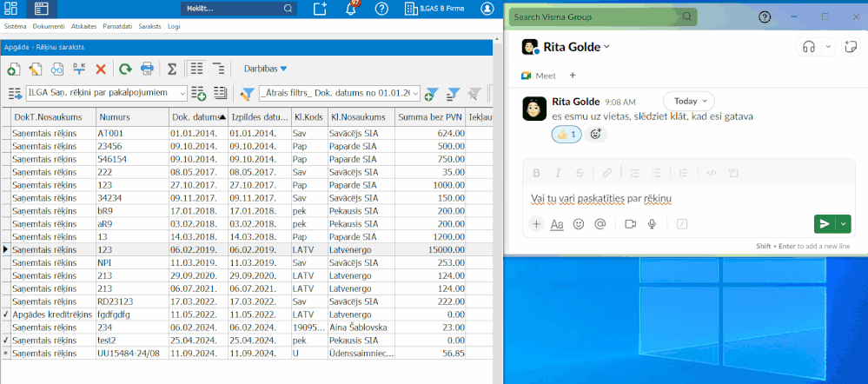Screen dimensions: 868x384
Task: Open the Today date jump dropdown
Action: (689, 102)
